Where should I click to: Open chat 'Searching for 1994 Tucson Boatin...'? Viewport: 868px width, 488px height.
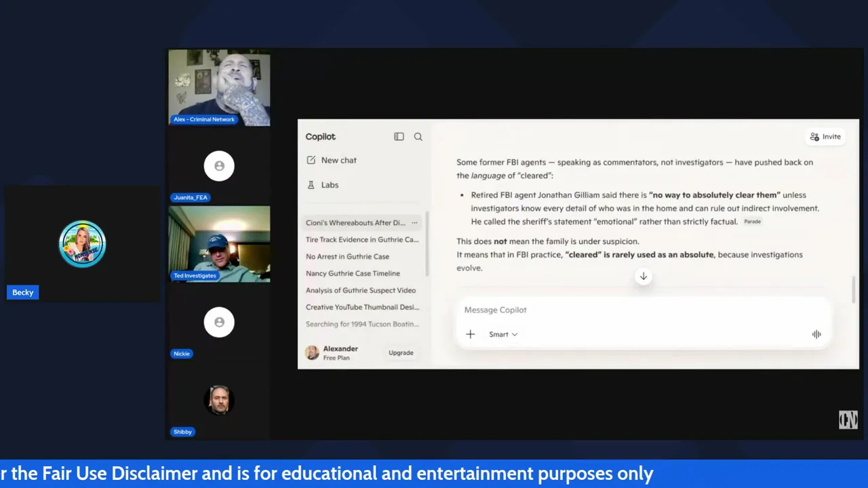pyautogui.click(x=362, y=325)
